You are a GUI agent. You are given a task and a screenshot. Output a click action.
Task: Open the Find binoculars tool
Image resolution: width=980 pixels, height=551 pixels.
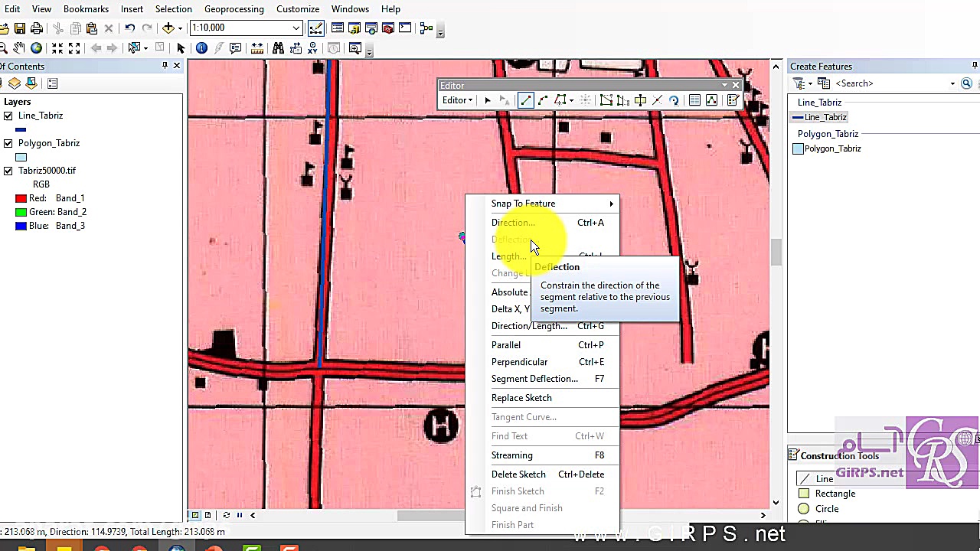(278, 48)
